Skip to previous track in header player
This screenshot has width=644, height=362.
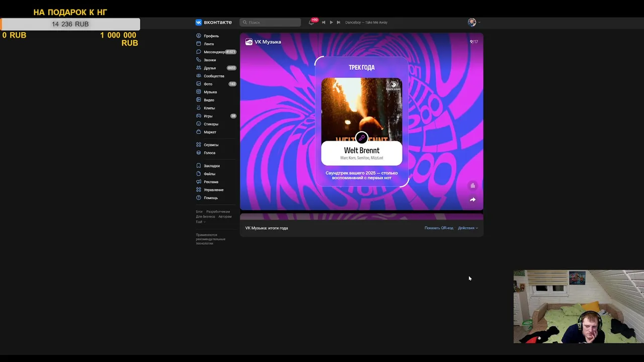pyautogui.click(x=324, y=22)
